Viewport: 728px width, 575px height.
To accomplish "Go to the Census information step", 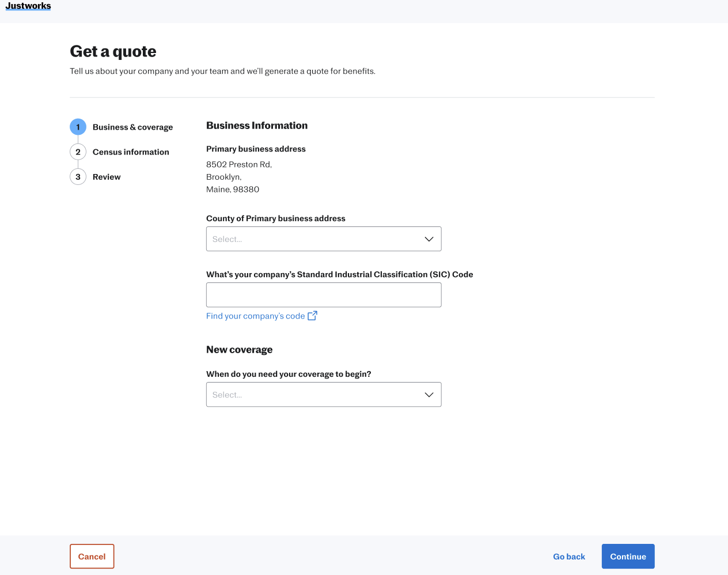I will pyautogui.click(x=131, y=152).
